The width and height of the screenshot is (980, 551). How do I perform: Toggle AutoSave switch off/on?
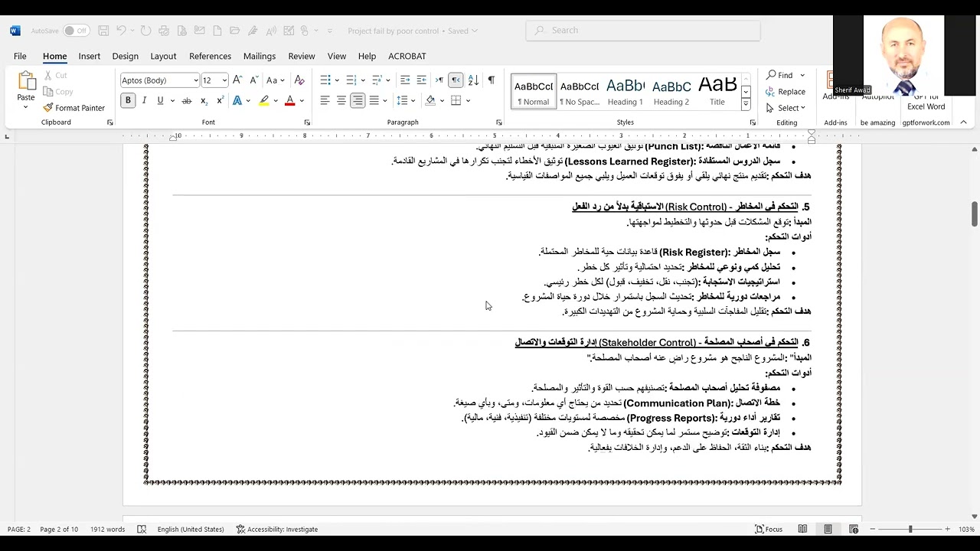pos(77,31)
